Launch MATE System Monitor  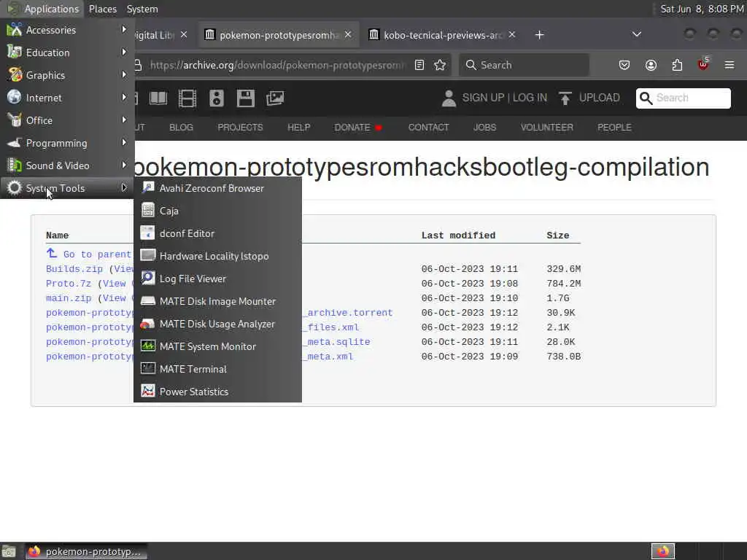pyautogui.click(x=217, y=346)
